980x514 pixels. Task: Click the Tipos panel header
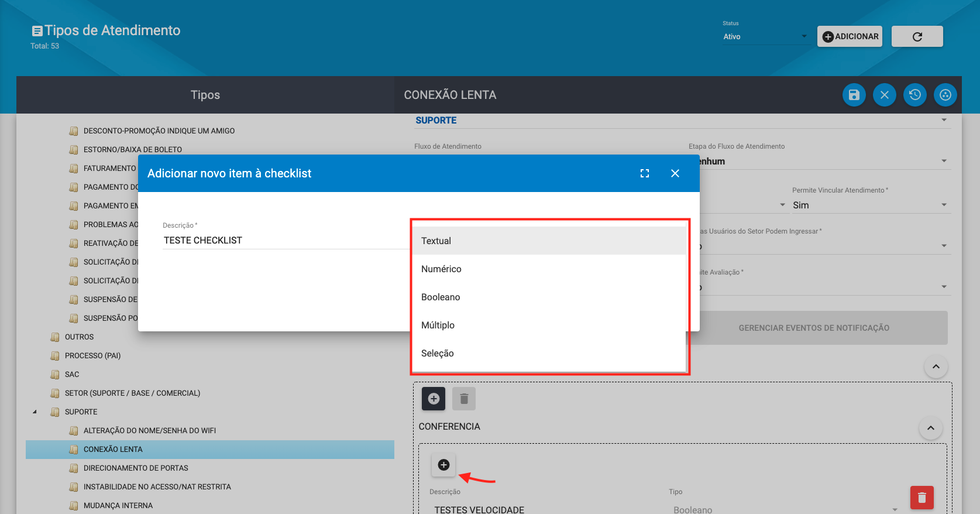(205, 95)
